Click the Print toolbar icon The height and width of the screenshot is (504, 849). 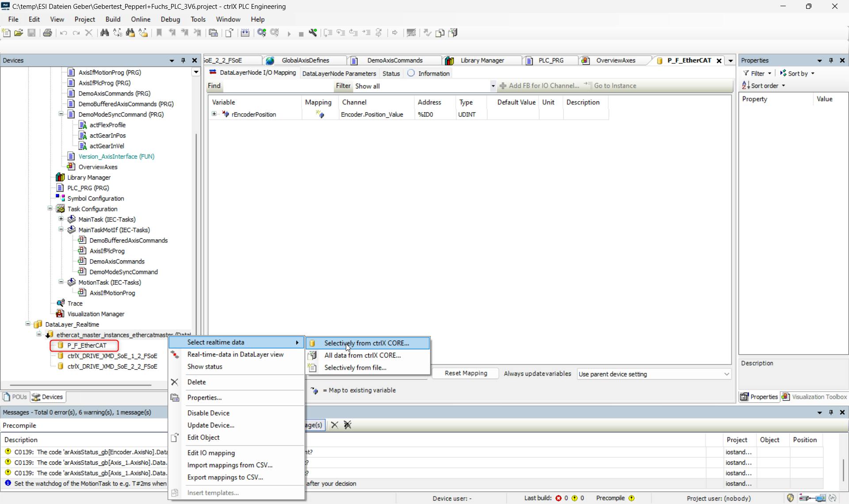point(47,33)
